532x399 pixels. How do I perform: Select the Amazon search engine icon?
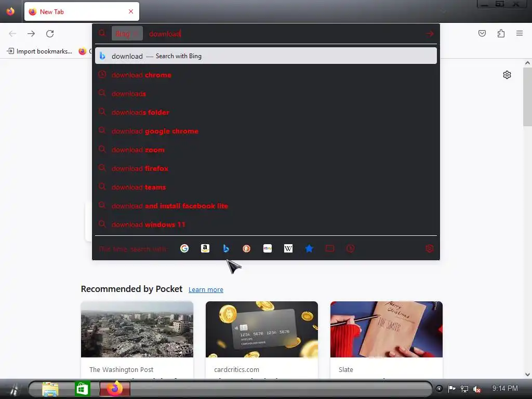pyautogui.click(x=205, y=249)
